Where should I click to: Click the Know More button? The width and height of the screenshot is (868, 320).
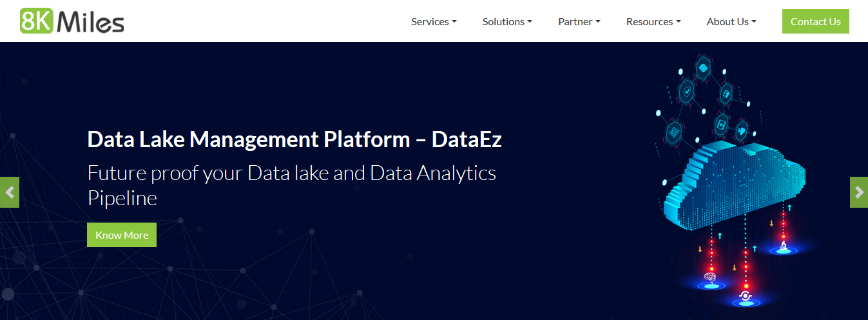(x=122, y=235)
